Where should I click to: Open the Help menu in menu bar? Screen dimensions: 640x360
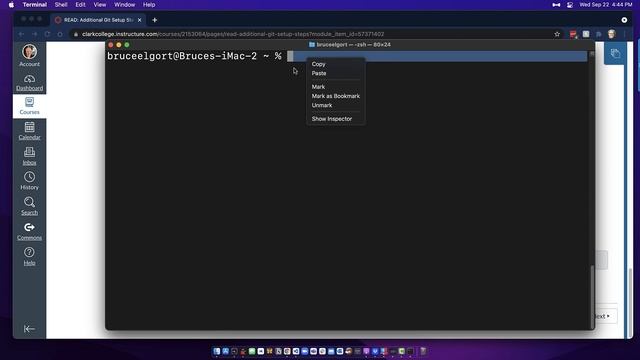point(149,4)
